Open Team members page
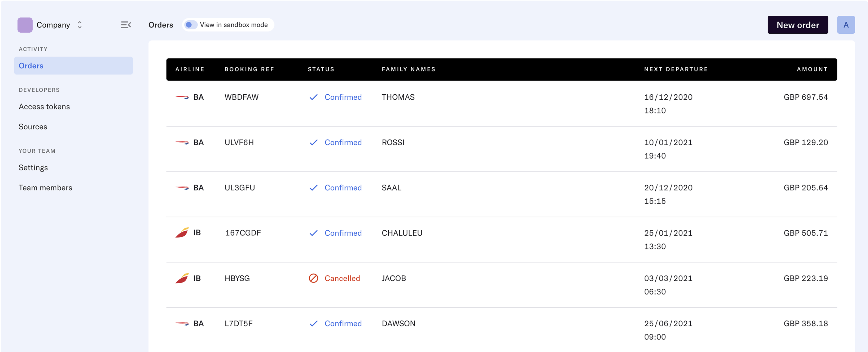The image size is (868, 352). [45, 188]
